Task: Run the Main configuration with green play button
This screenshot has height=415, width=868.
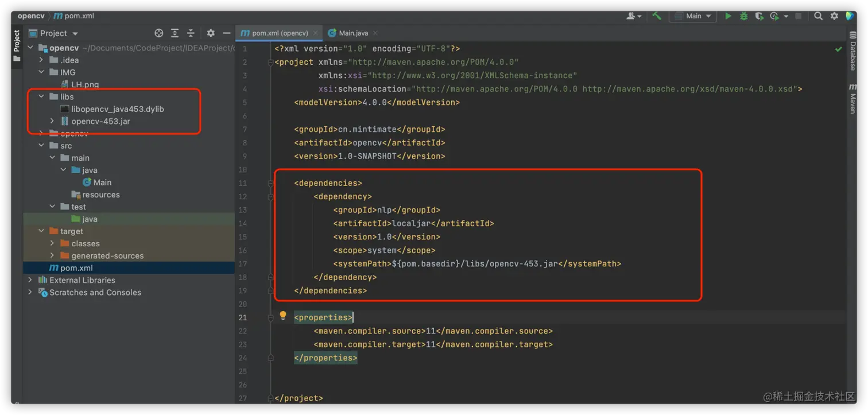Action: pyautogui.click(x=728, y=16)
